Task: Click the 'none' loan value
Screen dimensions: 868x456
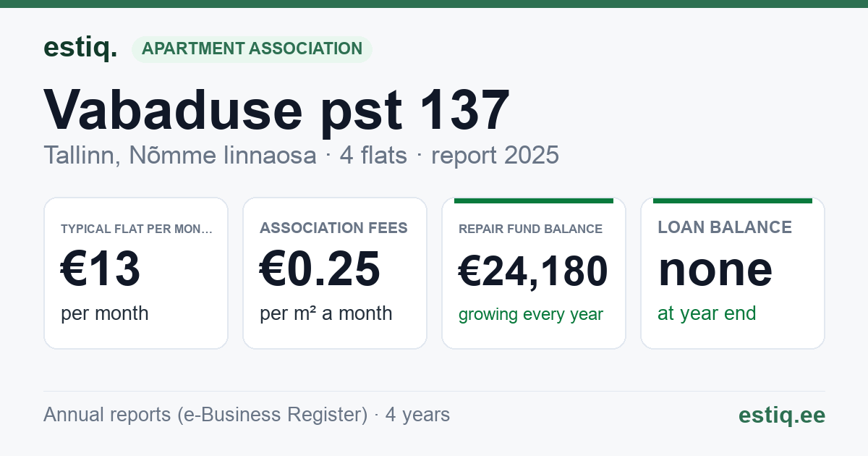Action: click(715, 269)
